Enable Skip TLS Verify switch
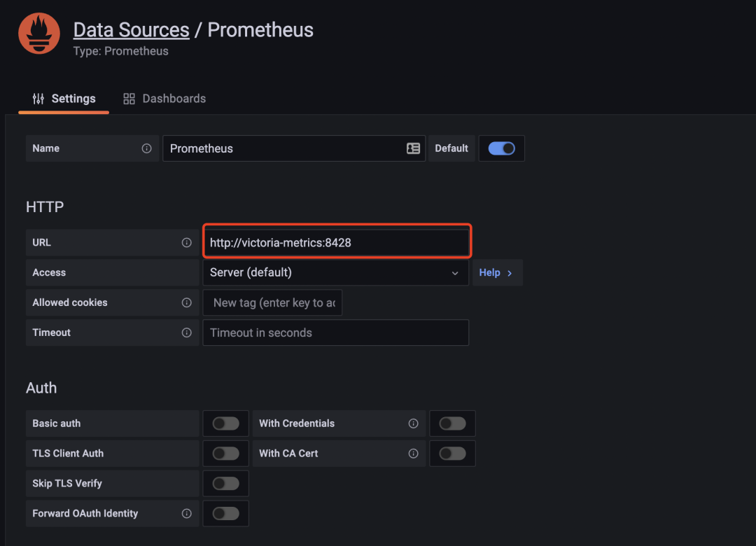This screenshot has height=546, width=756. pos(225,484)
